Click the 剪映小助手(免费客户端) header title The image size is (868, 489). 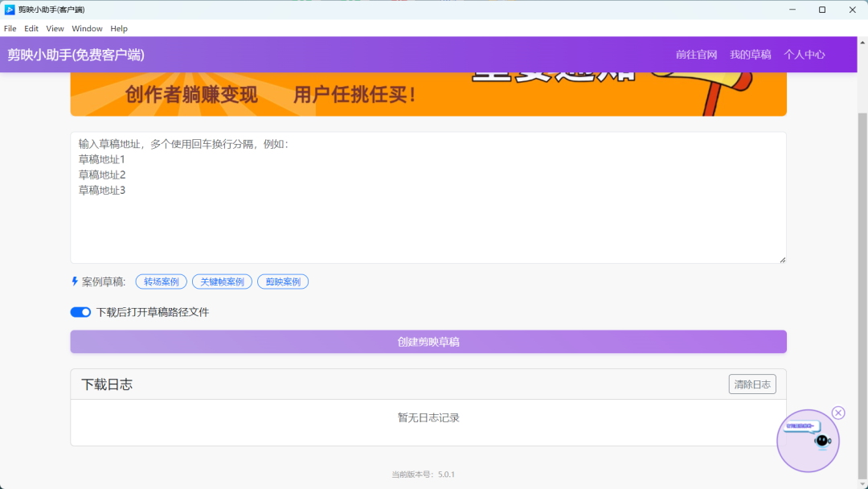pyautogui.click(x=76, y=55)
